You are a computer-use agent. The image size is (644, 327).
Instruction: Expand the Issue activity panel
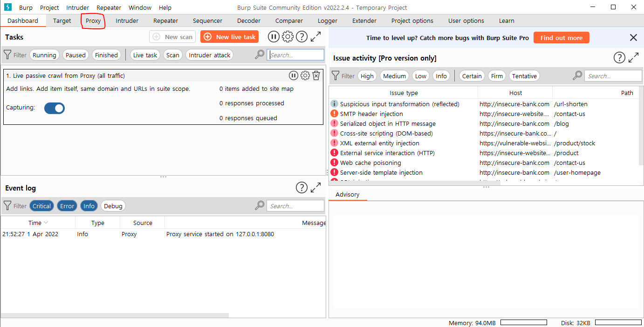coord(634,58)
